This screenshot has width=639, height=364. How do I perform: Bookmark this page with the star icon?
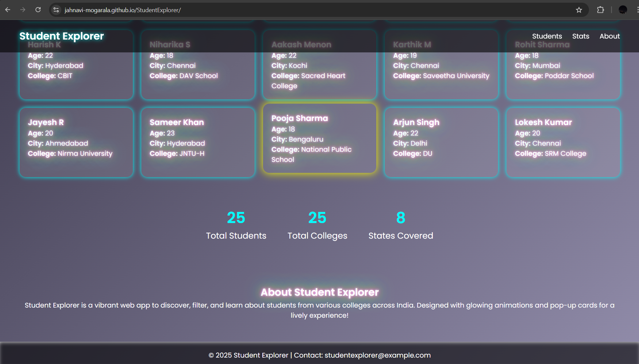pyautogui.click(x=579, y=10)
